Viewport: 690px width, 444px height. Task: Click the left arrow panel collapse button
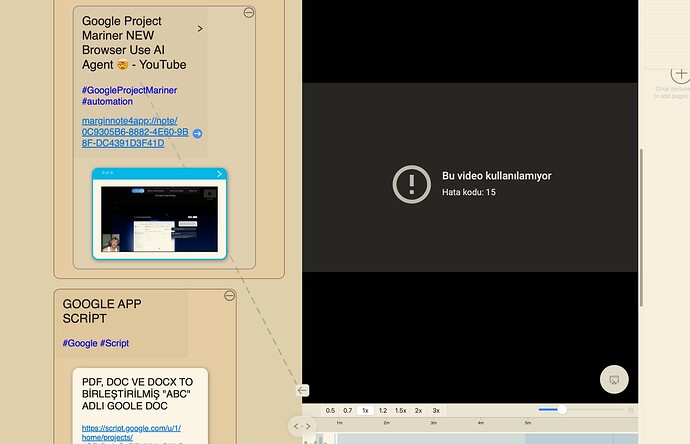click(x=303, y=390)
